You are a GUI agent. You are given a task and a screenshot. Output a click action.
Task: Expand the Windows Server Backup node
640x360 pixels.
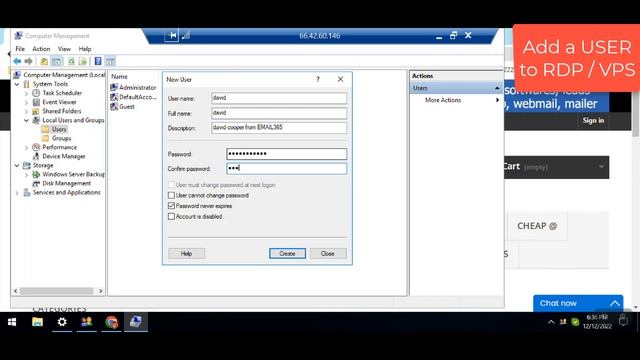pyautogui.click(x=27, y=174)
